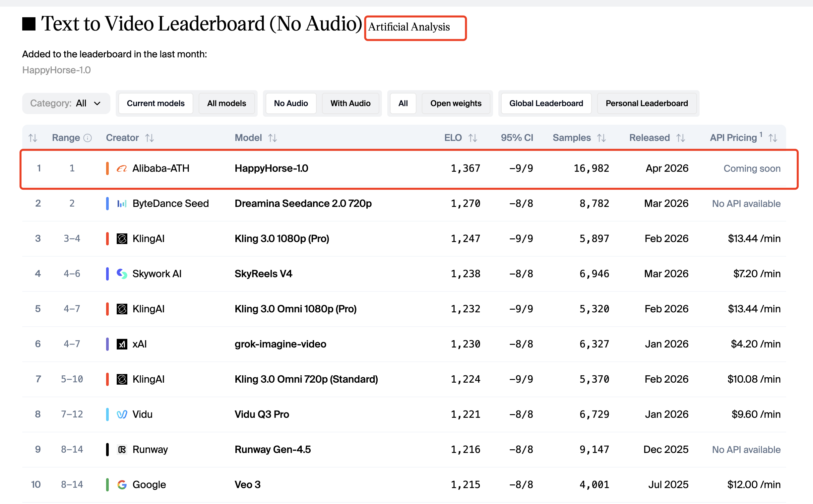Open Dreamina Seedance 2.0 720p model

point(303,203)
